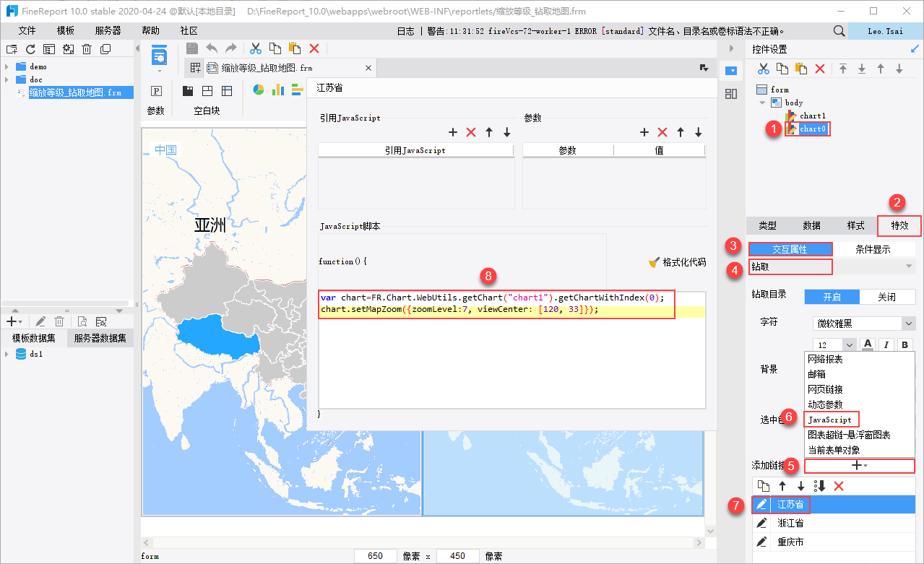The height and width of the screenshot is (564, 924).
Task: Switch to the 类型 tab
Action: [767, 225]
